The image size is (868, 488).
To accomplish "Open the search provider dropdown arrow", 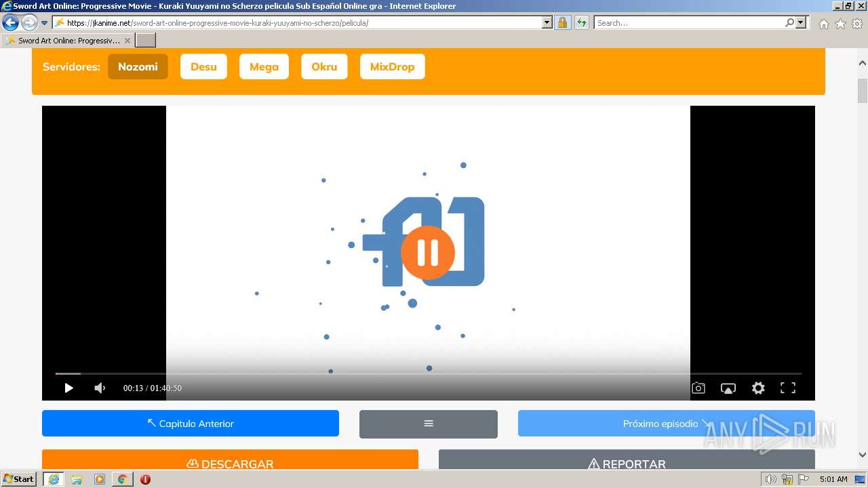I will pos(801,23).
